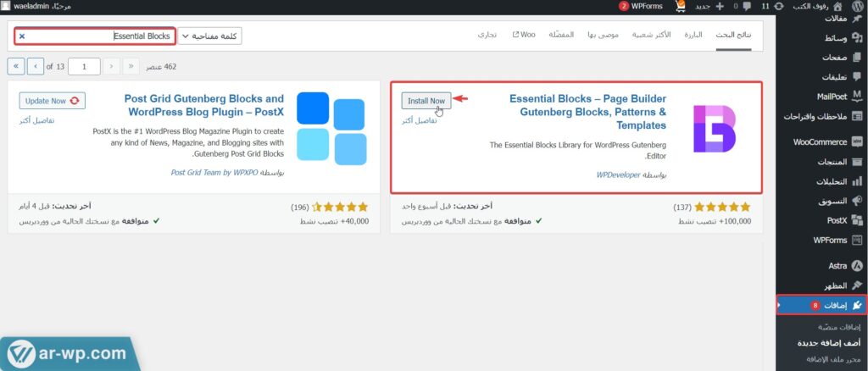Switch to تجاري commercial tab
This screenshot has width=868, height=371.
[487, 34]
